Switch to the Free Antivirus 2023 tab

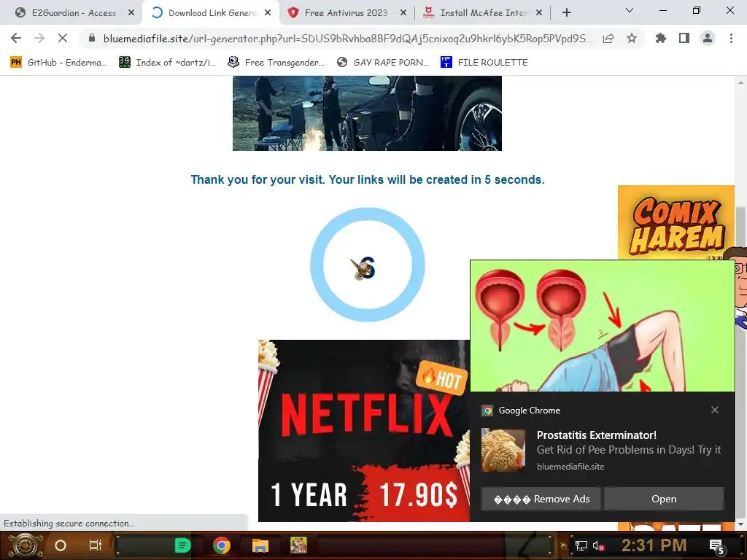(346, 13)
